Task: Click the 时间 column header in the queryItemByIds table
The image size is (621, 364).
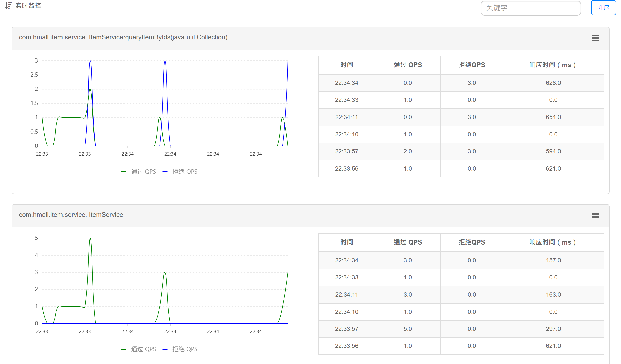Action: [347, 65]
